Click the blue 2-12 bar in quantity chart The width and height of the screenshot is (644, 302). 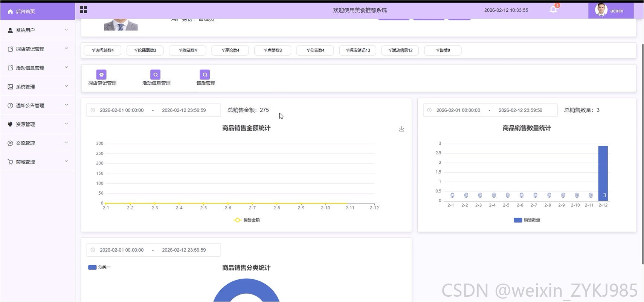(603, 173)
